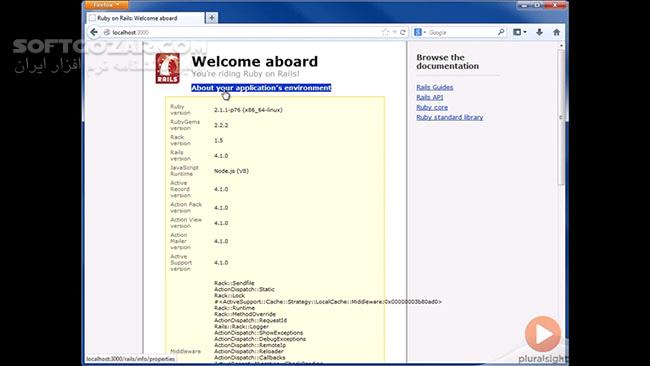Select the Ruby on Rails: Welcome aboard tab

[x=145, y=18]
